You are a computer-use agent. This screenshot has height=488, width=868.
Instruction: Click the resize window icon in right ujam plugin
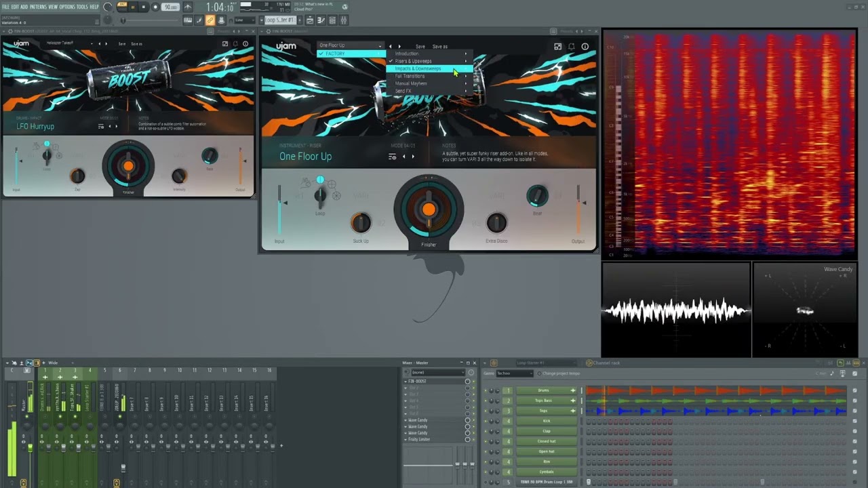tap(557, 46)
